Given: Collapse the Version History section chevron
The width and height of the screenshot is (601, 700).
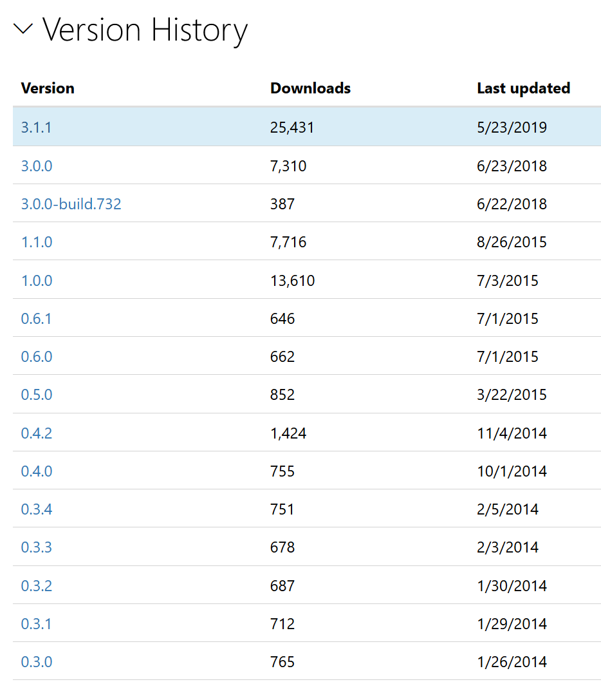Looking at the screenshot, I should pyautogui.click(x=23, y=30).
